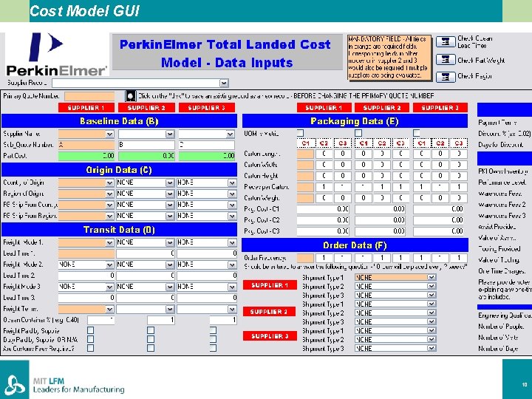Click Supplier 1 Lead Time 1 field
The height and width of the screenshot is (399, 532).
pos(86,253)
